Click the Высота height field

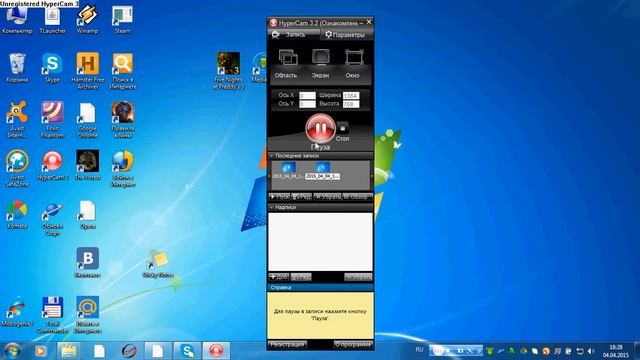pyautogui.click(x=351, y=104)
